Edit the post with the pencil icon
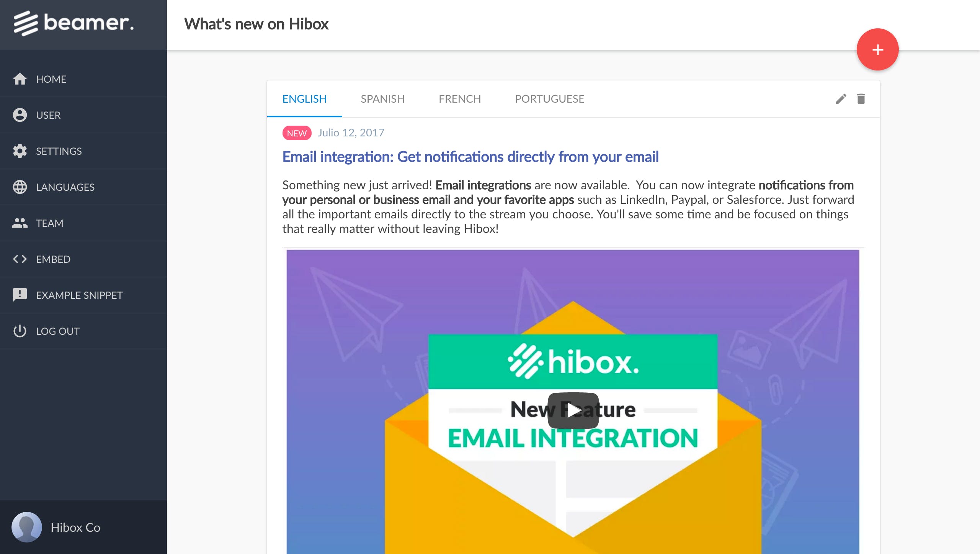 841,99
